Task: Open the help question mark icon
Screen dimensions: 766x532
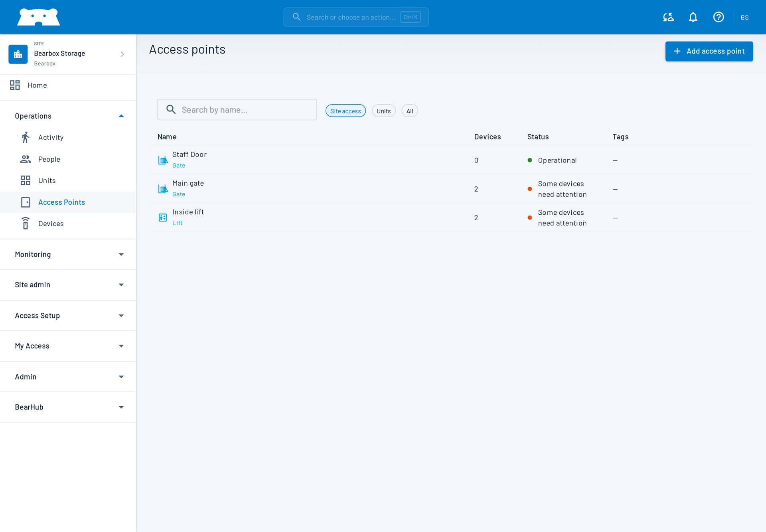Action: [719, 17]
